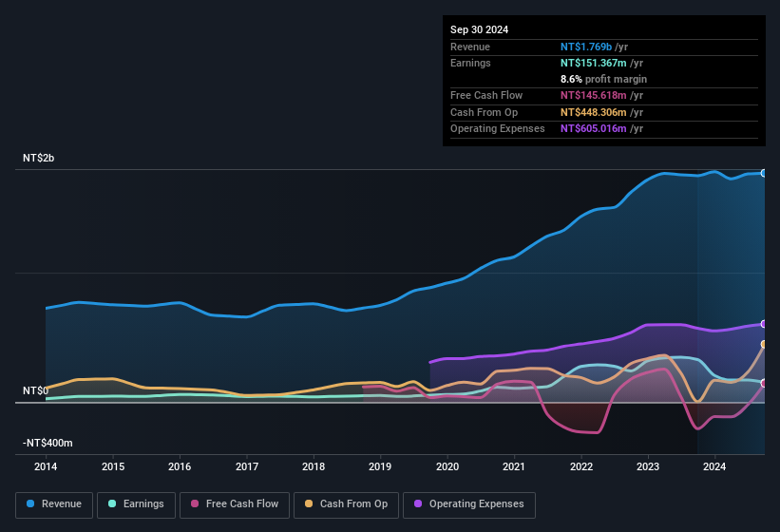
Task: Toggle the Free Cash Flow legend button
Action: click(235, 505)
